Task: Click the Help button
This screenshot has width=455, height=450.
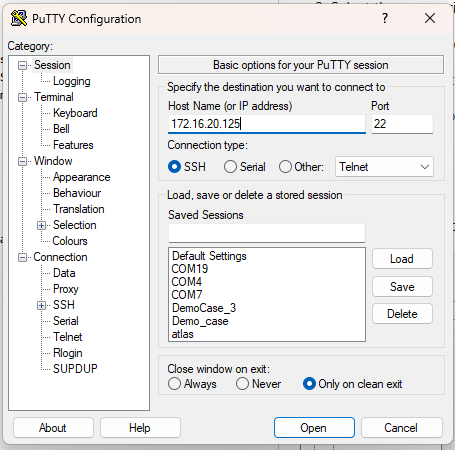Action: [x=140, y=428]
